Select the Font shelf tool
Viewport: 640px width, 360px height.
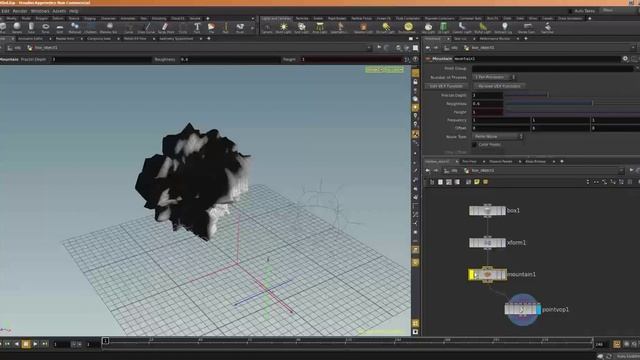197,27
